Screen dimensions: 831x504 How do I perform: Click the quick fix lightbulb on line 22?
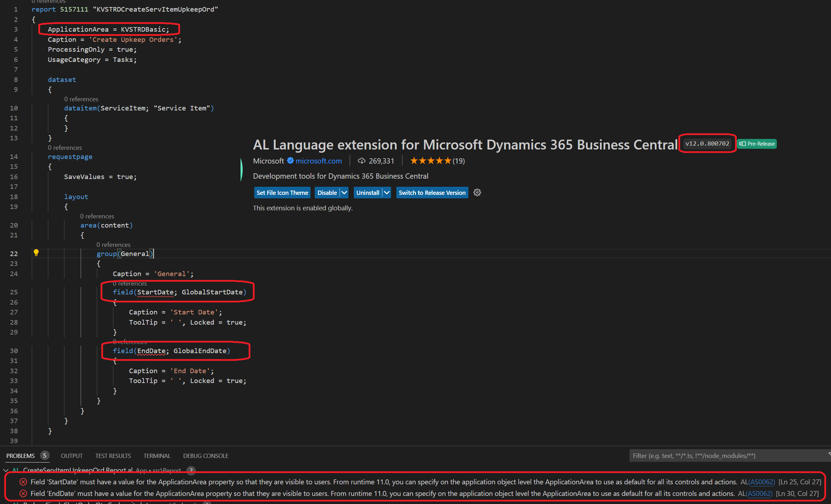pyautogui.click(x=37, y=253)
